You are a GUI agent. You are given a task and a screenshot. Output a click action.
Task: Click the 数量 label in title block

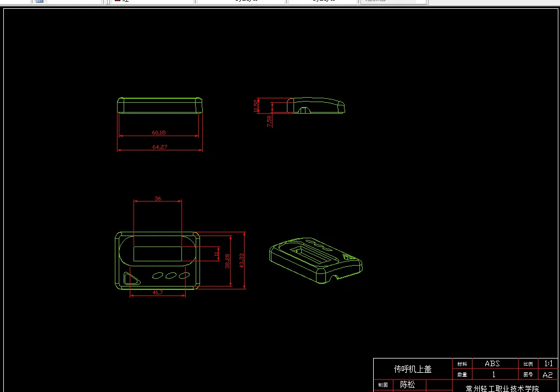(x=462, y=374)
